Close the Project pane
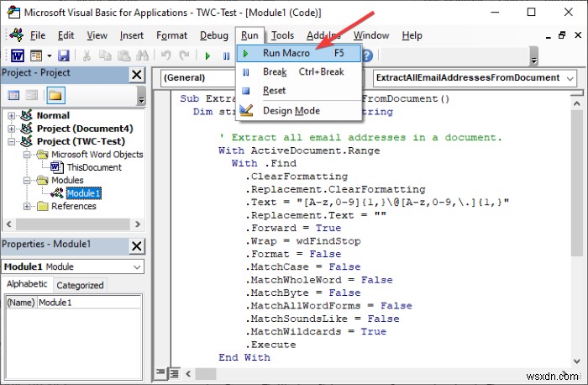 (x=137, y=75)
